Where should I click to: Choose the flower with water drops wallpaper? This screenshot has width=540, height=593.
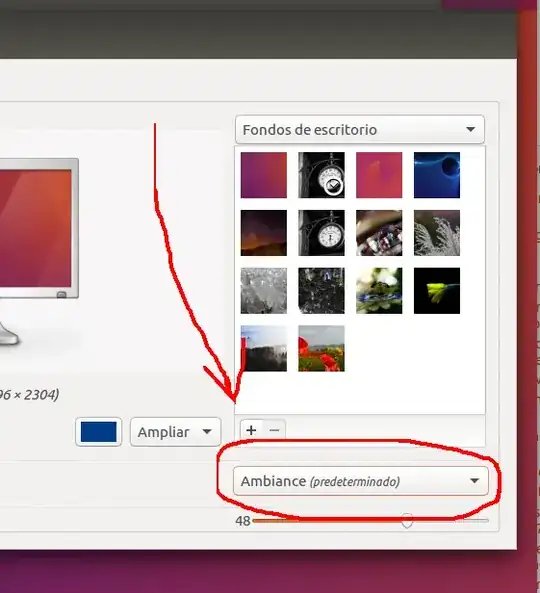[379, 291]
